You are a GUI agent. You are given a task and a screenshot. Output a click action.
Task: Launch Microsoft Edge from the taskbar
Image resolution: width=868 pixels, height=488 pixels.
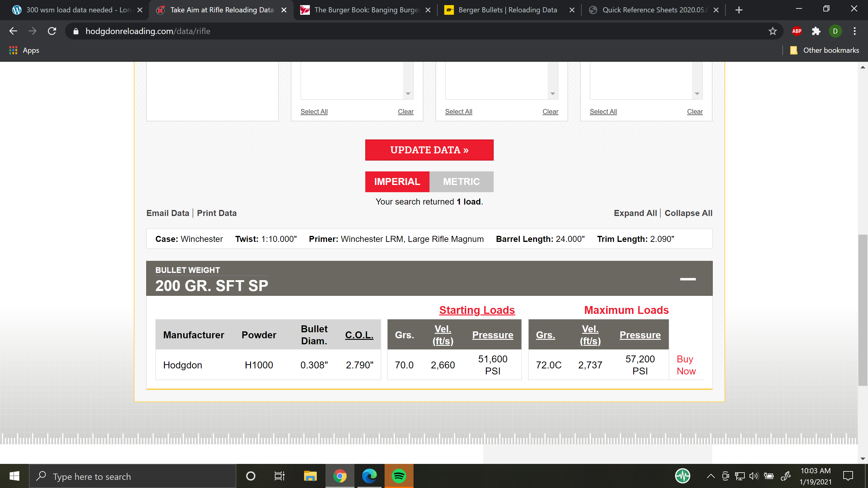[x=369, y=476]
